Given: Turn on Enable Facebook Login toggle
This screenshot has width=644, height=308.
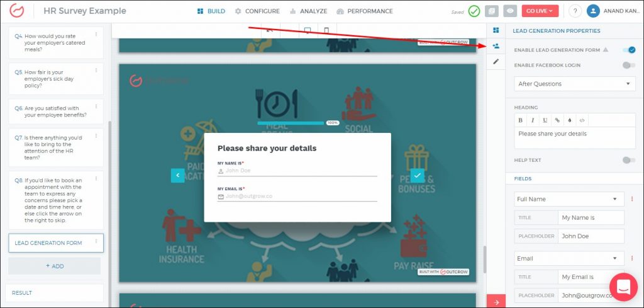Looking at the screenshot, I should [x=628, y=65].
